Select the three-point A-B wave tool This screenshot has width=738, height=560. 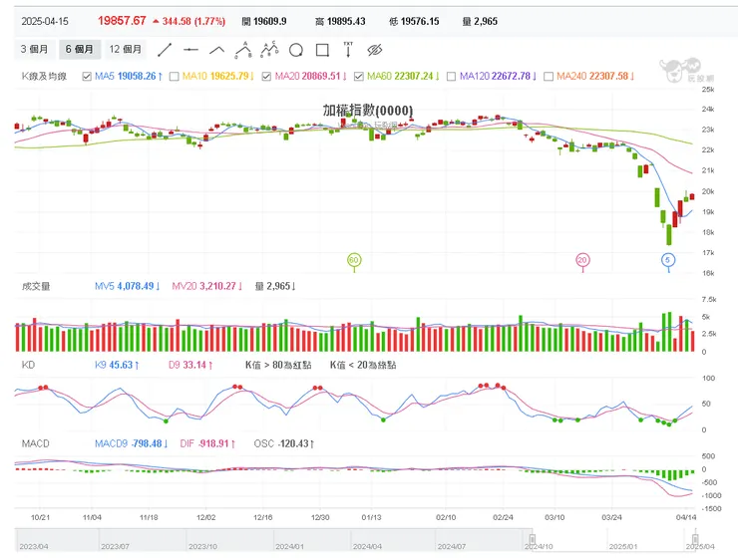coord(242,49)
